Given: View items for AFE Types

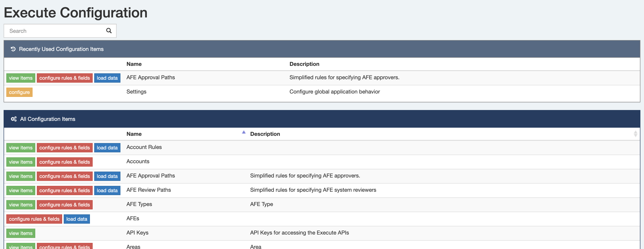Looking at the screenshot, I should click(21, 205).
